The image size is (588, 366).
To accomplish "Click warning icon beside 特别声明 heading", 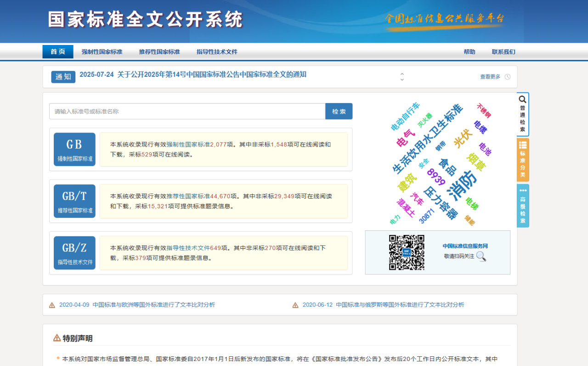I will [57, 338].
